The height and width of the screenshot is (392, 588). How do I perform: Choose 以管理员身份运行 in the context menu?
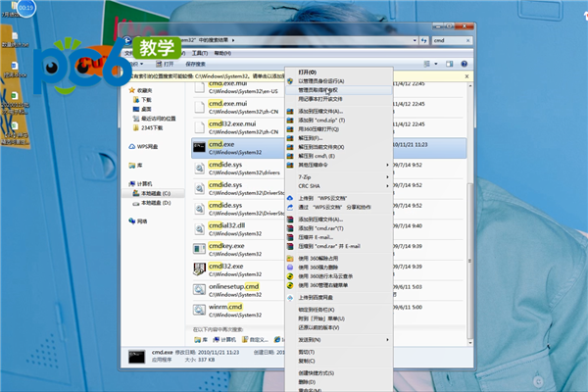tap(321, 81)
